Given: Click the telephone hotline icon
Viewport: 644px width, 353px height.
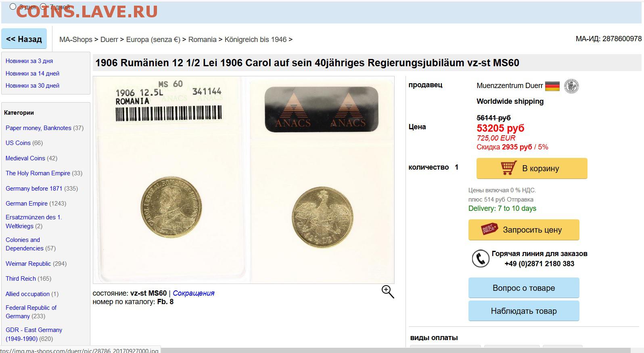Looking at the screenshot, I should pos(481,258).
